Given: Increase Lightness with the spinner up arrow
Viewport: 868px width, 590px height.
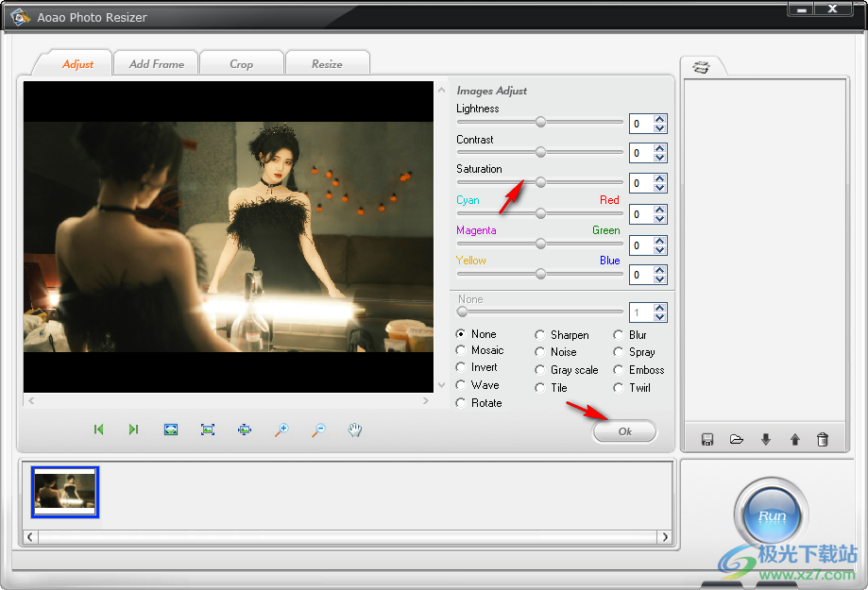Looking at the screenshot, I should click(x=658, y=119).
